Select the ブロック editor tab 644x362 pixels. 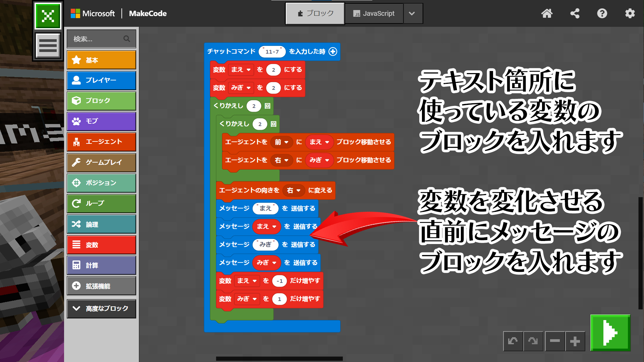pos(315,13)
